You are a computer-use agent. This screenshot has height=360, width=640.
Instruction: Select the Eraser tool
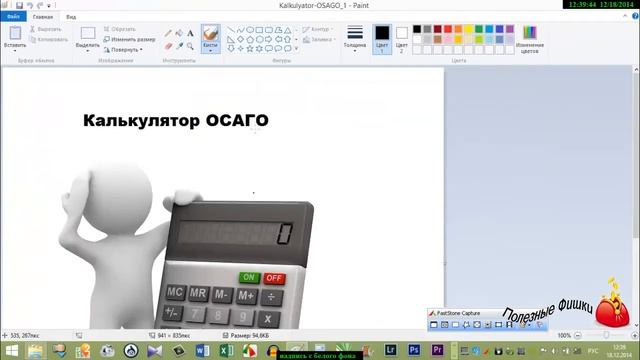(x=168, y=46)
